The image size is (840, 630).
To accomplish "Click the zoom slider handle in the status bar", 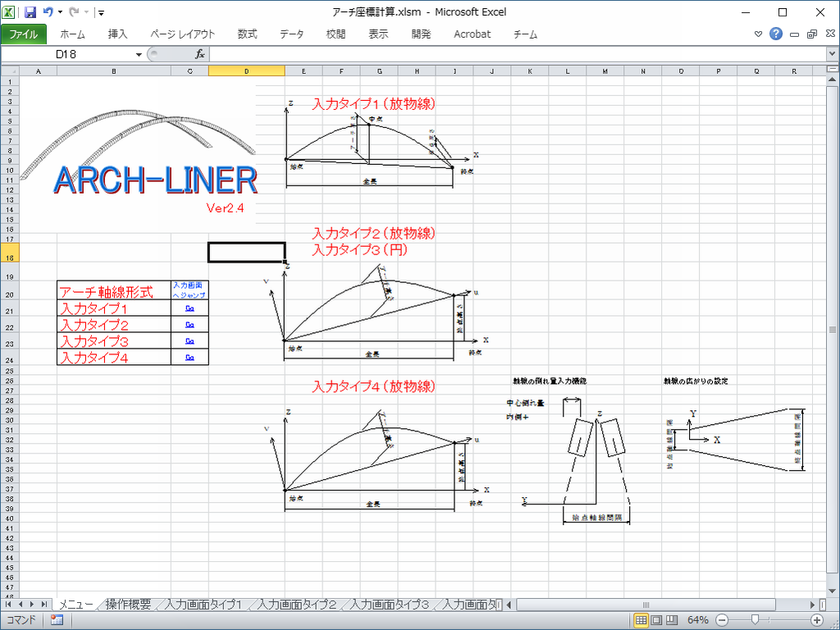I will pyautogui.click(x=754, y=619).
